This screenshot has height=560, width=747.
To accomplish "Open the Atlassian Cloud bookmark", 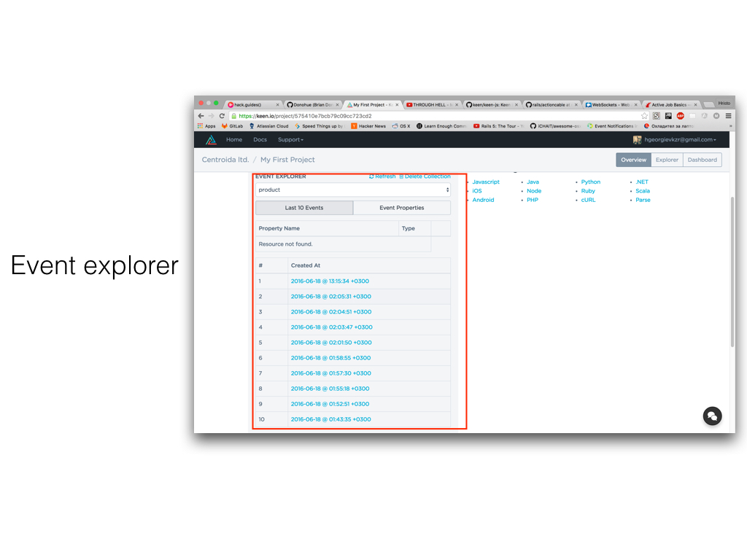I will coord(268,126).
